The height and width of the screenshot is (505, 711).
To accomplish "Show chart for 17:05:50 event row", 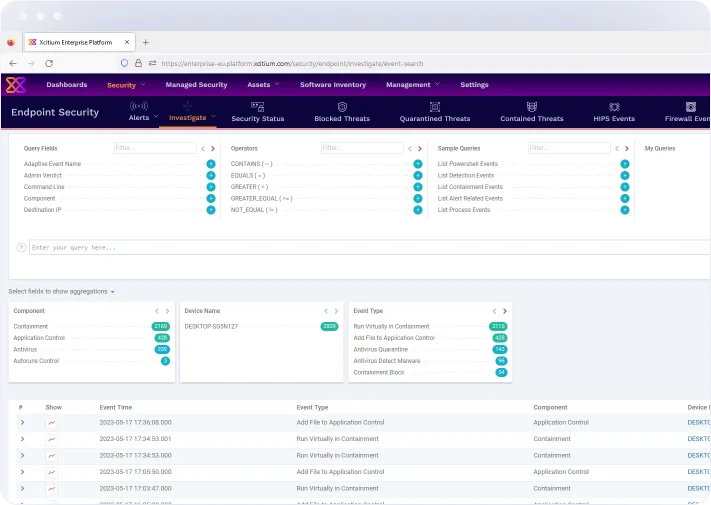I will 52,472.
